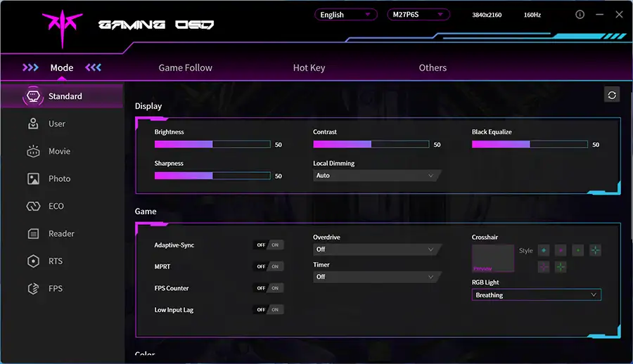Open the Overdrive dropdown
Viewport: 633px width, 364px height.
point(377,249)
